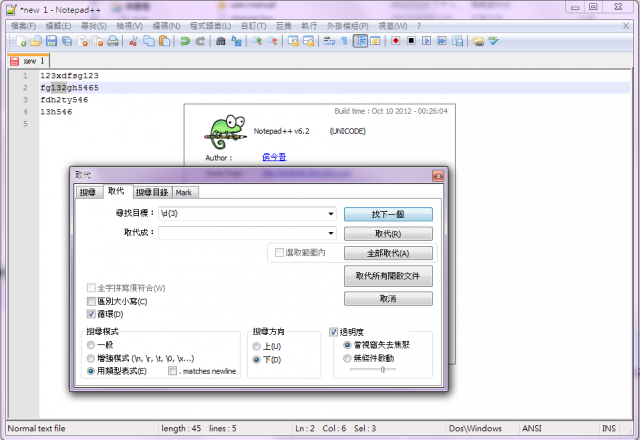Click the Save recorded macro icon

(x=458, y=41)
